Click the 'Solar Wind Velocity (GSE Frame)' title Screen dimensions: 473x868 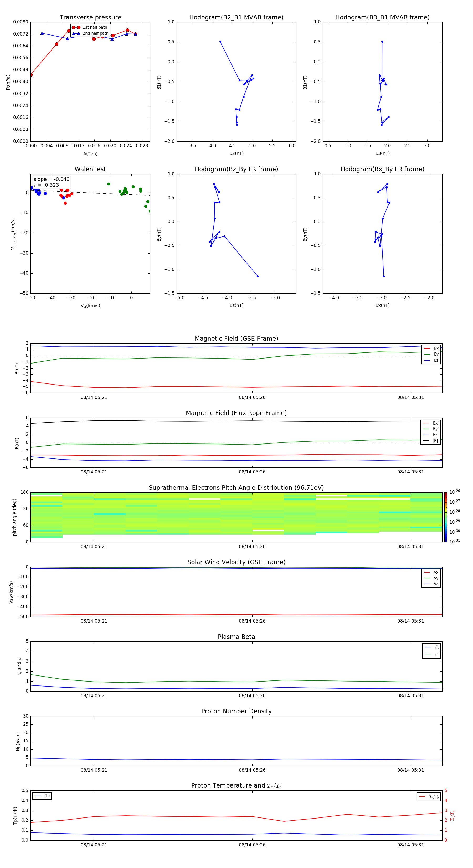point(236,562)
